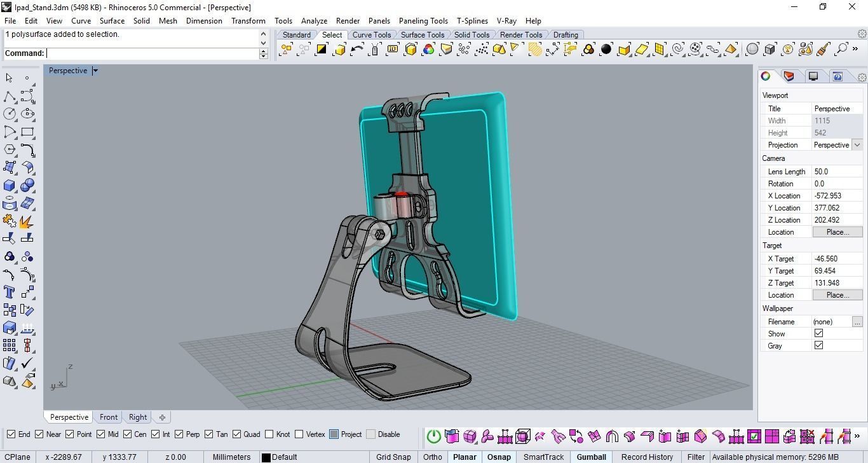
Task: Open the T-Splines menu
Action: (472, 20)
